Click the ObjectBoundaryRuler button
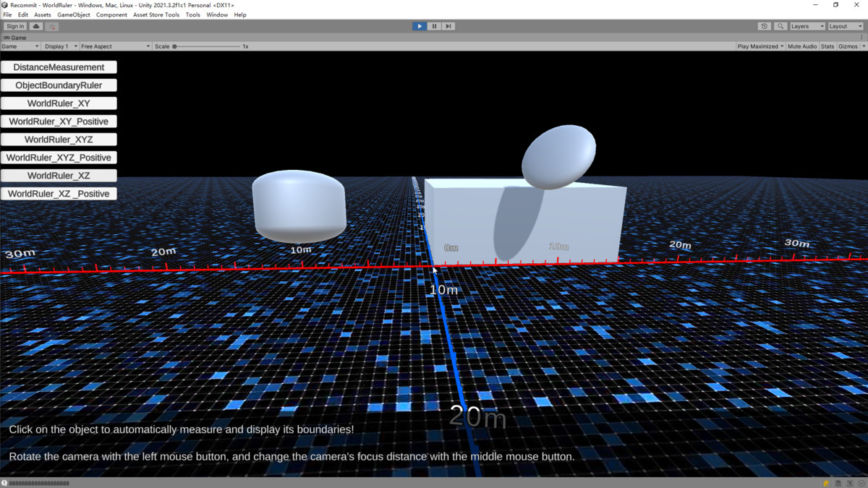 pos(59,85)
